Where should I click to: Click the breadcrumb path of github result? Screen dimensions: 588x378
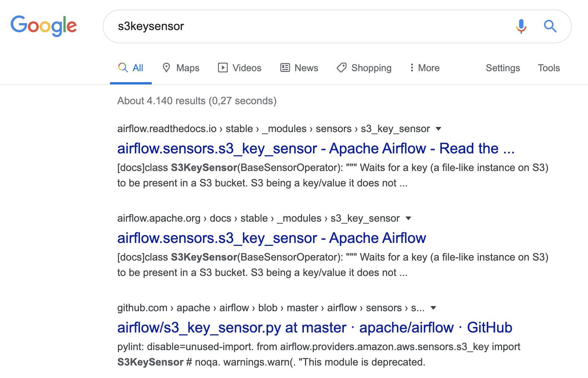pyautogui.click(x=271, y=308)
